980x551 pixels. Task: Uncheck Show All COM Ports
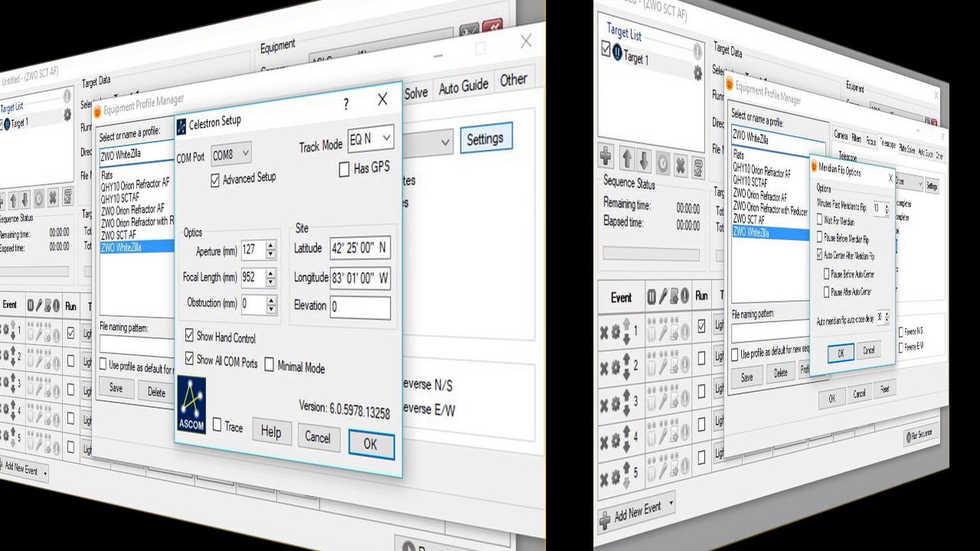[189, 358]
